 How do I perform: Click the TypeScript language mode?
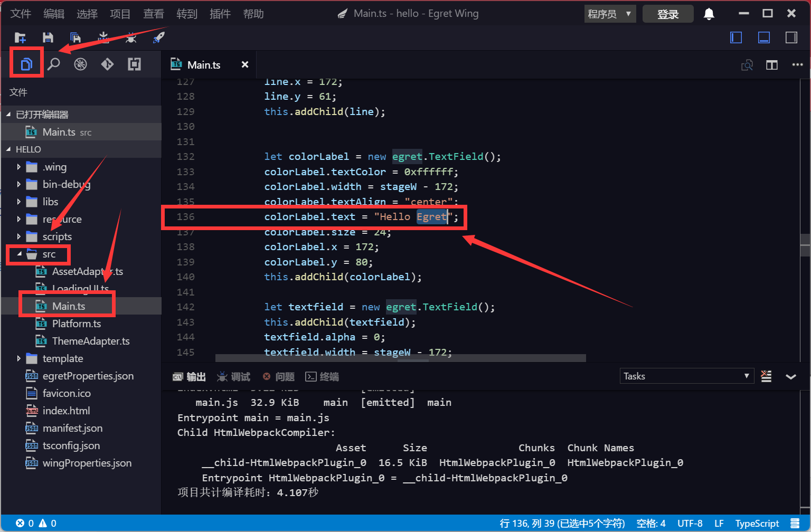(757, 523)
